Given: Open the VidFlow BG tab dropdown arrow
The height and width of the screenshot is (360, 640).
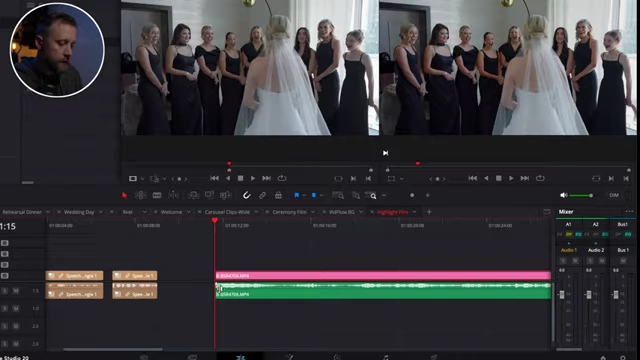Looking at the screenshot, I should click(361, 212).
